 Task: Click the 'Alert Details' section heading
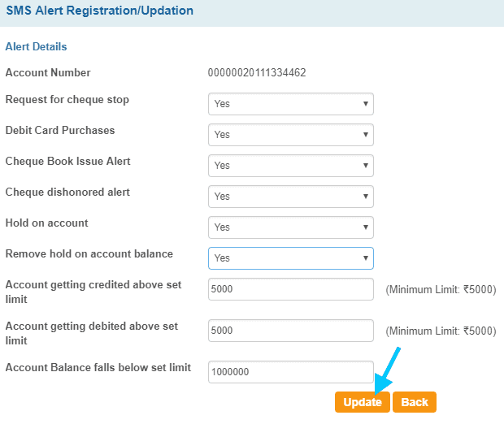pos(36,47)
